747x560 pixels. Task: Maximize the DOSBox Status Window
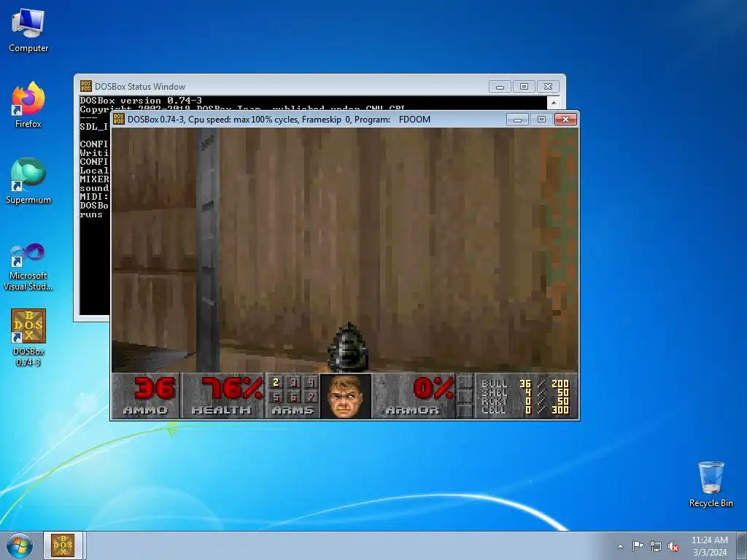coord(524,87)
